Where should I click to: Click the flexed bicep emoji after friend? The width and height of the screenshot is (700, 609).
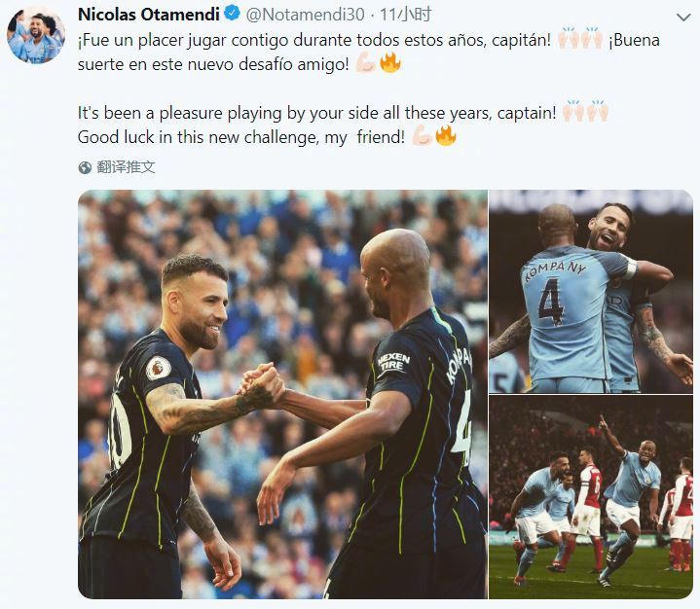(x=422, y=135)
